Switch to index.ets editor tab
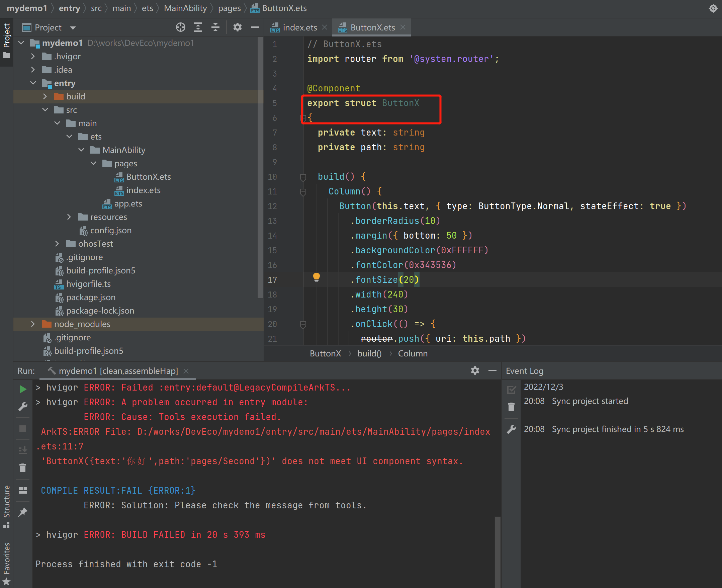The width and height of the screenshot is (722, 588). (x=299, y=27)
